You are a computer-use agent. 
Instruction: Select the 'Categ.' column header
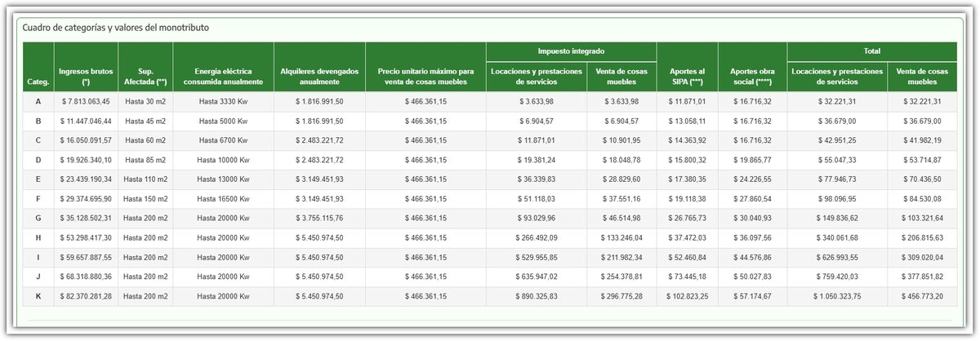point(38,82)
